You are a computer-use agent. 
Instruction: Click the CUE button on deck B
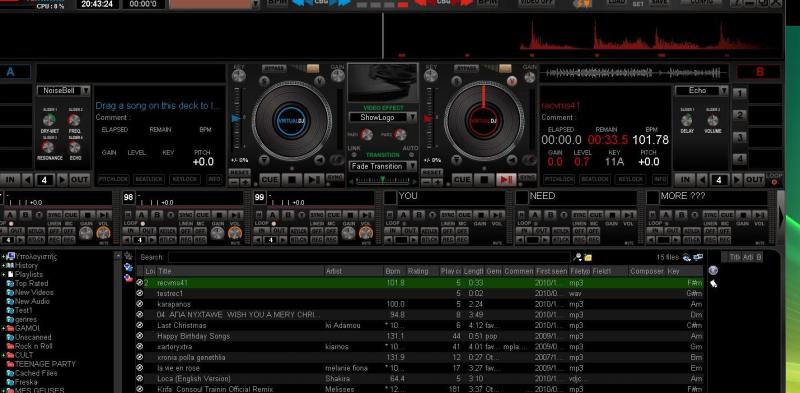[x=462, y=180]
